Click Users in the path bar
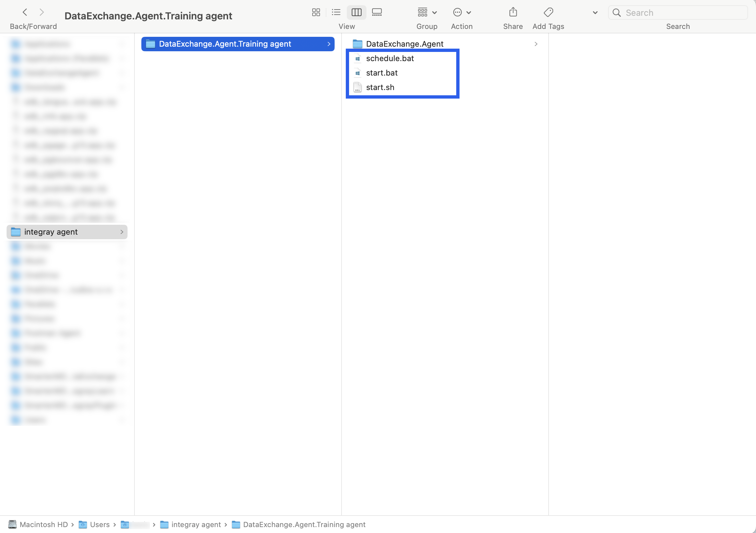The image size is (756, 533). (100, 524)
